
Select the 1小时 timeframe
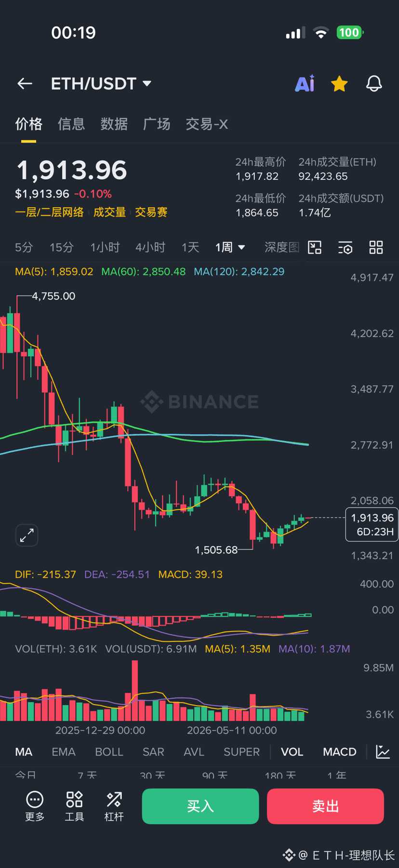pyautogui.click(x=105, y=247)
